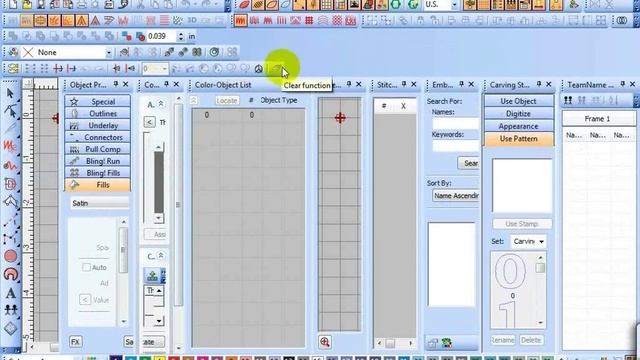Pin the TeamName panel

point(622,84)
